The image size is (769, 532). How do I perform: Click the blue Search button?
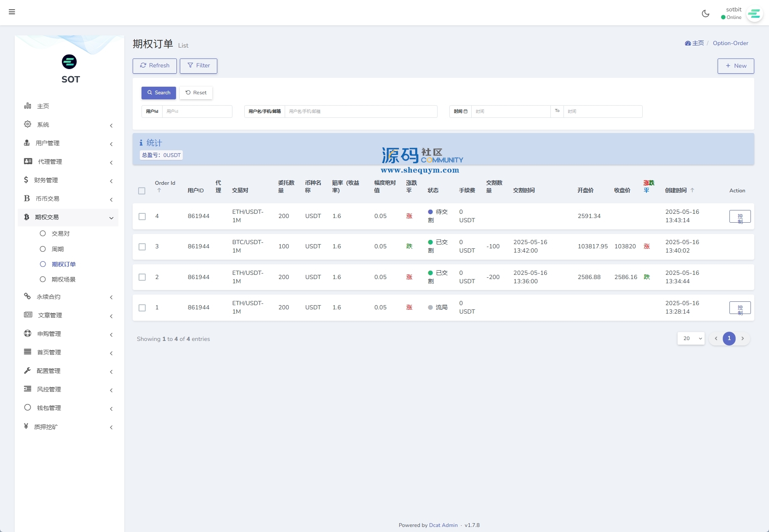tap(158, 93)
